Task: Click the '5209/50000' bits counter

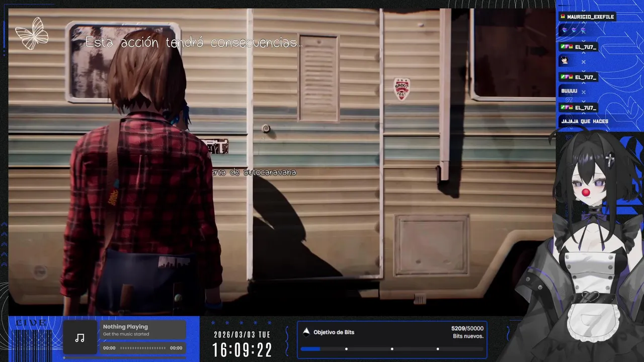Action: click(467, 328)
